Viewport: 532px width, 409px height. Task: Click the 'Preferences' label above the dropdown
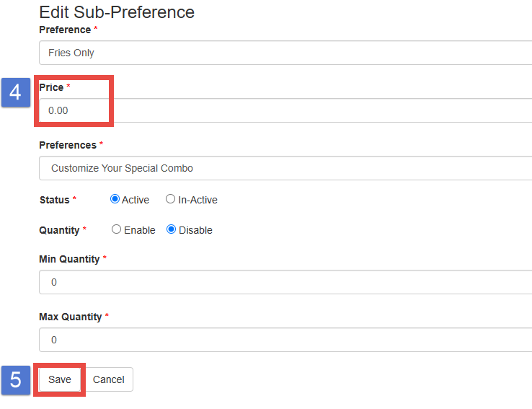coord(68,145)
